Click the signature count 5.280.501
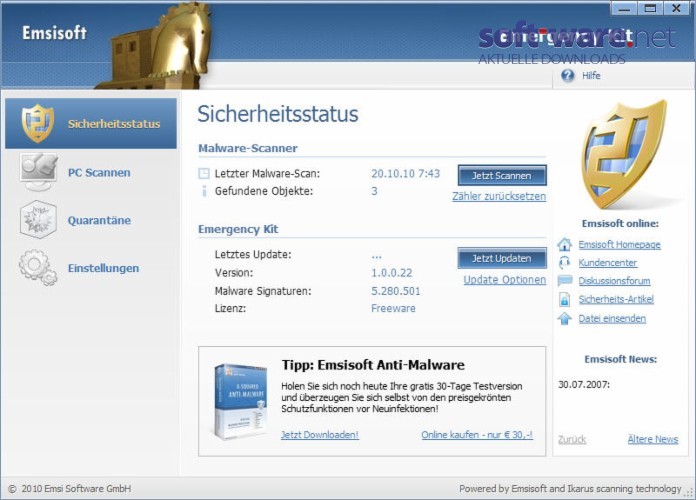696x500 pixels. click(x=395, y=291)
